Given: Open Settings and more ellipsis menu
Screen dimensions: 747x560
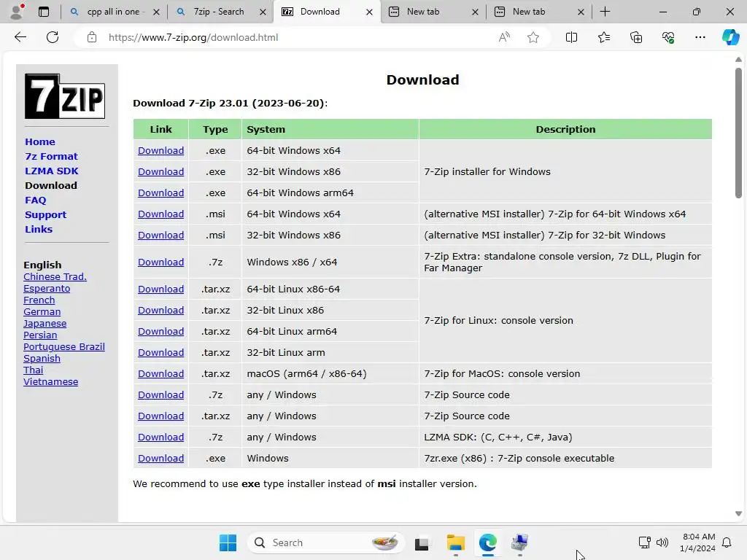Looking at the screenshot, I should pyautogui.click(x=700, y=37).
